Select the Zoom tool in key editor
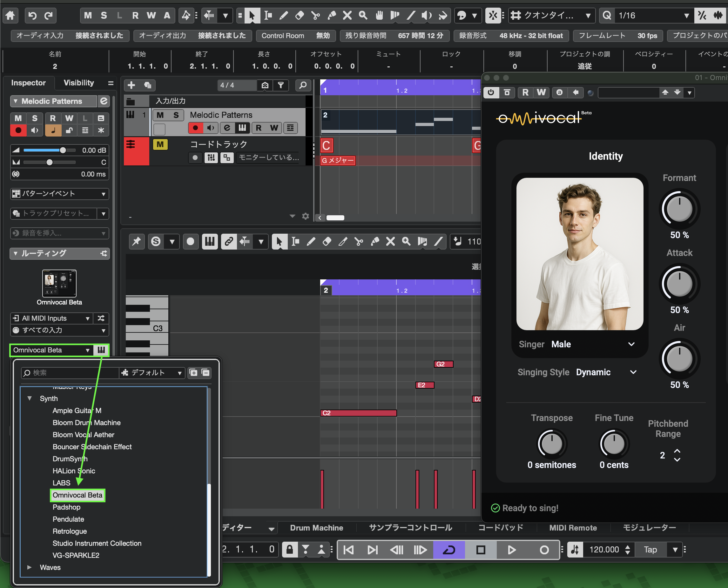The width and height of the screenshot is (728, 588). 407,242
